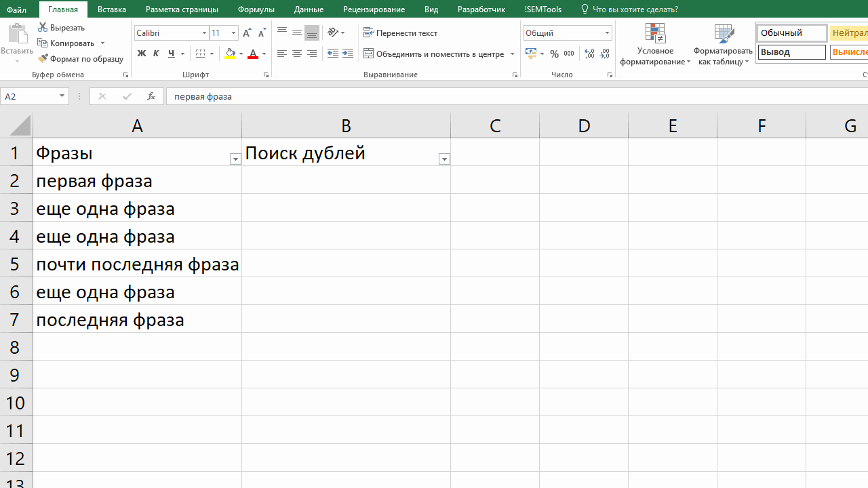Viewport: 868px width, 488px height.
Task: Switch to the Разметка страницы tab
Action: (182, 9)
